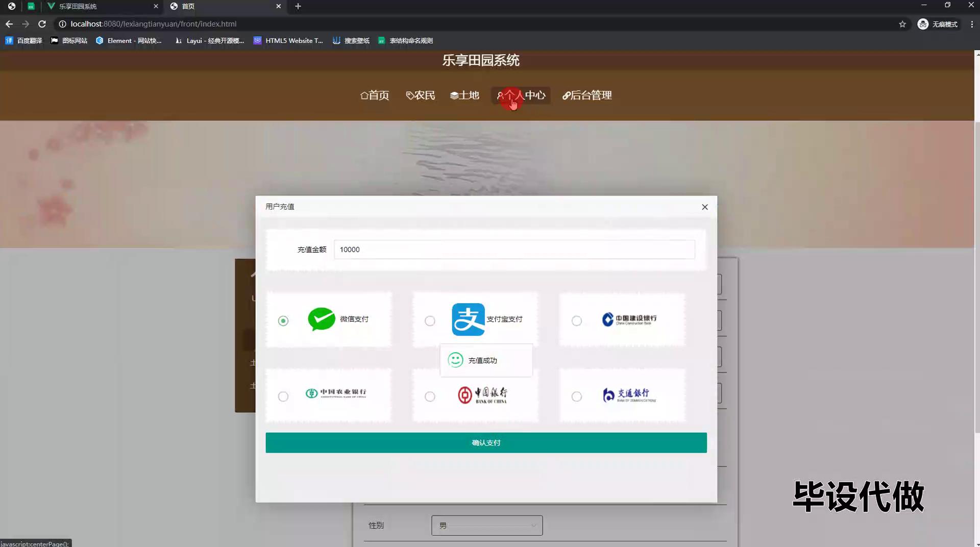Click the China Construction Bank logo
980x547 pixels.
coord(628,319)
